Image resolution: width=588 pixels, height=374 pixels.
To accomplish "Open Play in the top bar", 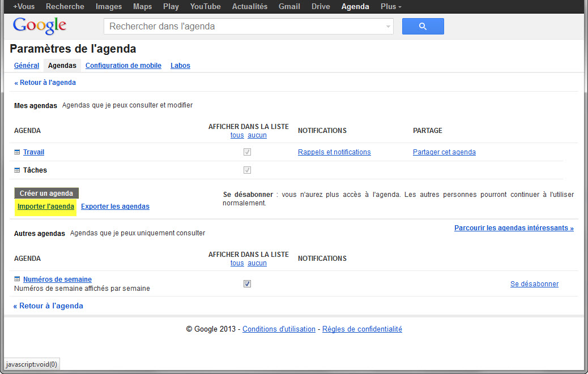I will click(171, 6).
